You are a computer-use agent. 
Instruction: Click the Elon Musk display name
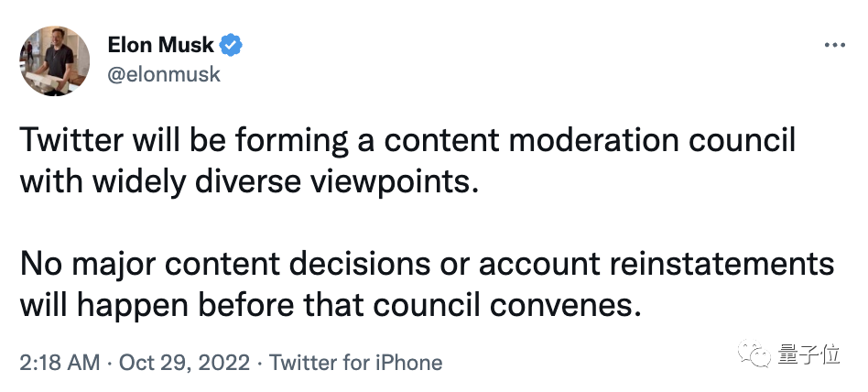(161, 44)
